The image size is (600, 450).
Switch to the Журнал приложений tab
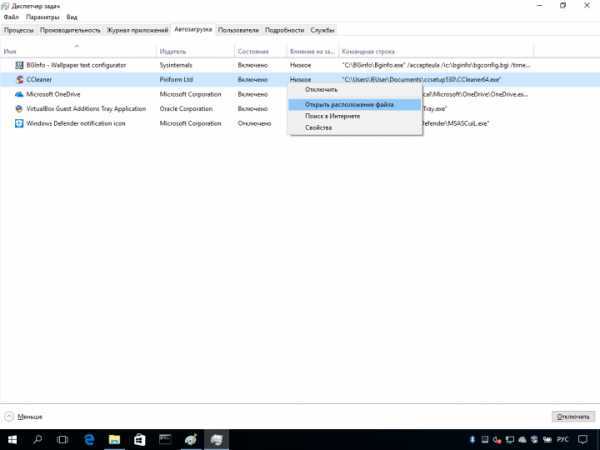pos(137,30)
